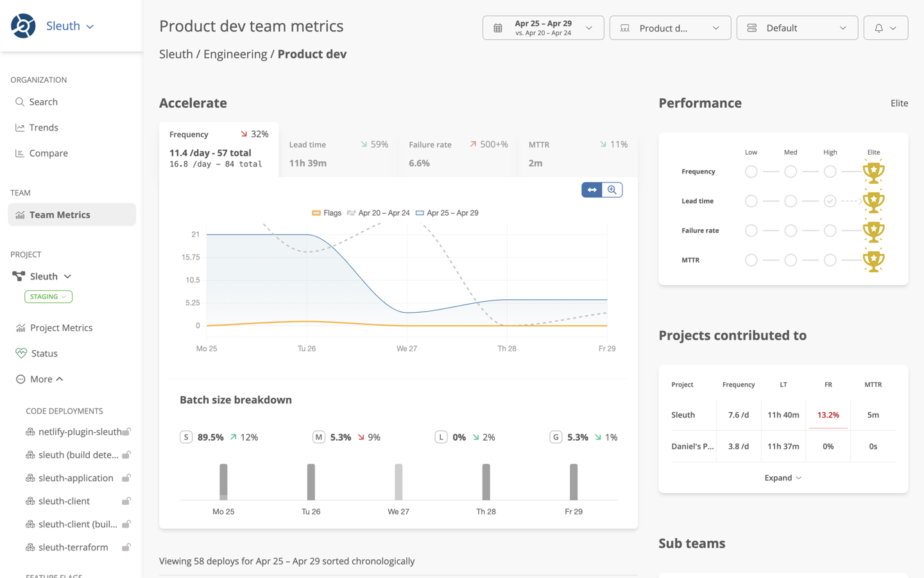Expand the projects contributed list
Screen dimensions: 924x578
coord(783,478)
